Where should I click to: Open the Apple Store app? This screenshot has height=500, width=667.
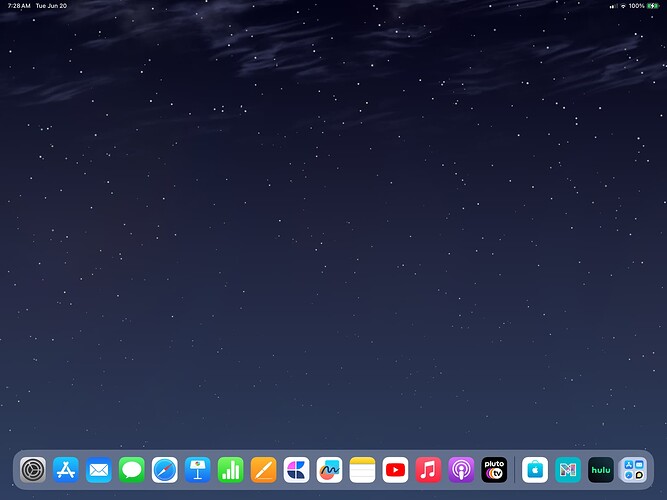535,469
